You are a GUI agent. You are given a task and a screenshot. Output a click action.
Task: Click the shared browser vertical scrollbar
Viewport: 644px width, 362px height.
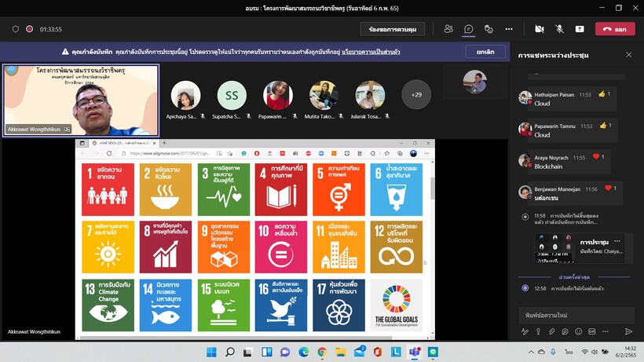432,188
